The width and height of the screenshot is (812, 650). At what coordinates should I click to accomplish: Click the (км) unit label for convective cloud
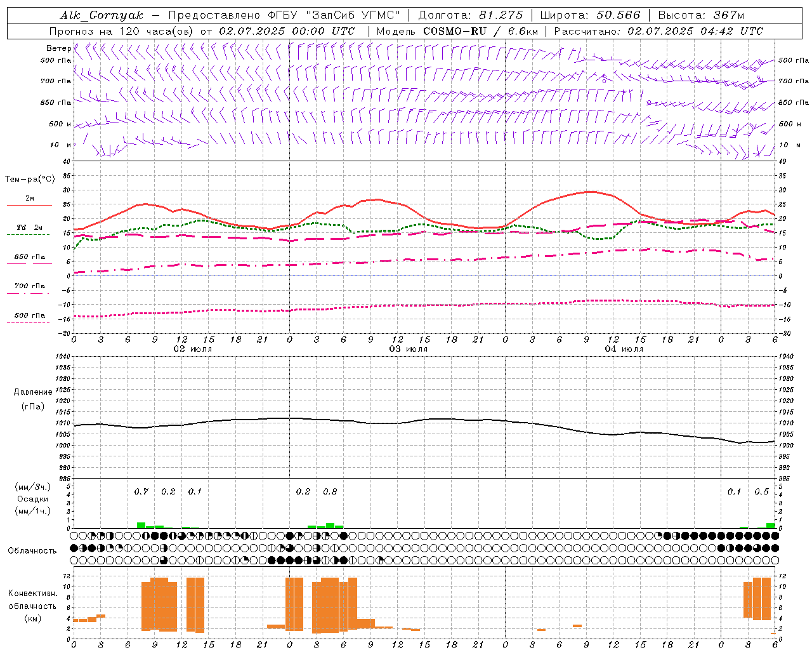point(32,618)
